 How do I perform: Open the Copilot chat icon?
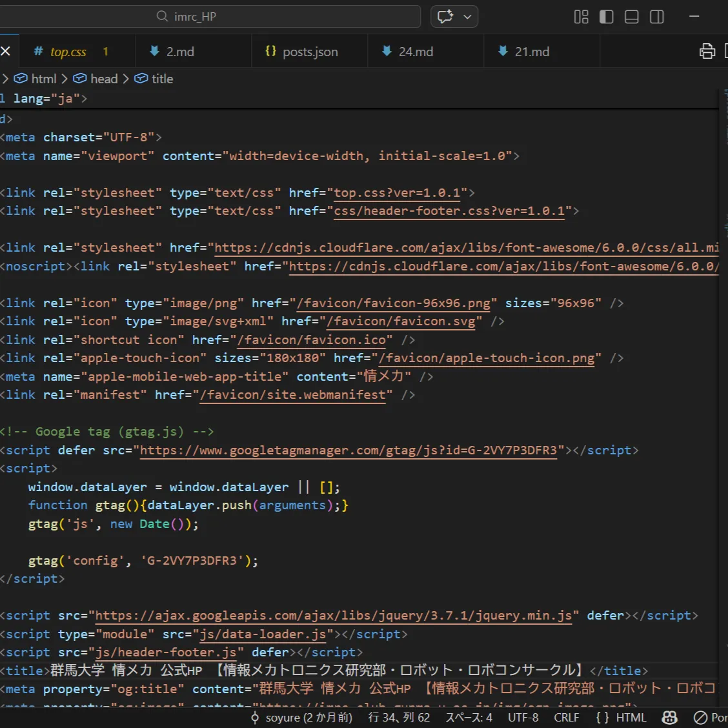[445, 17]
